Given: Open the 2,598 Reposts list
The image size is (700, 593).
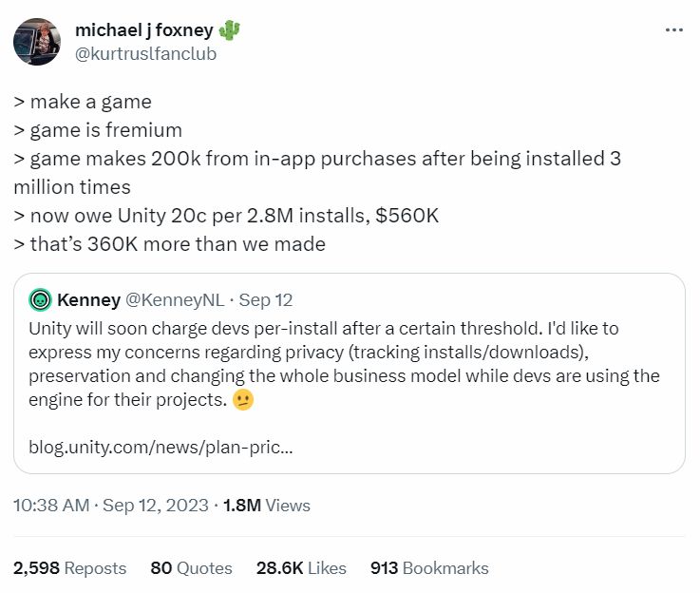Looking at the screenshot, I should (69, 568).
